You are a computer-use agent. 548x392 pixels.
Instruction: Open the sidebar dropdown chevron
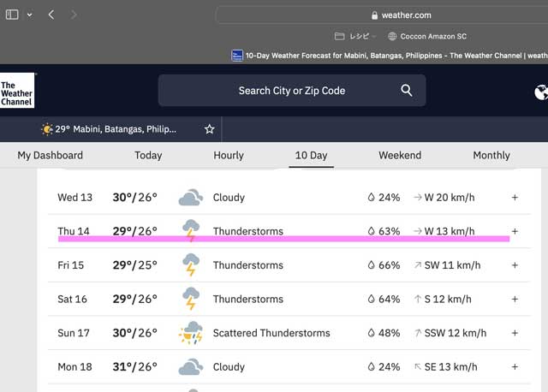tap(30, 15)
